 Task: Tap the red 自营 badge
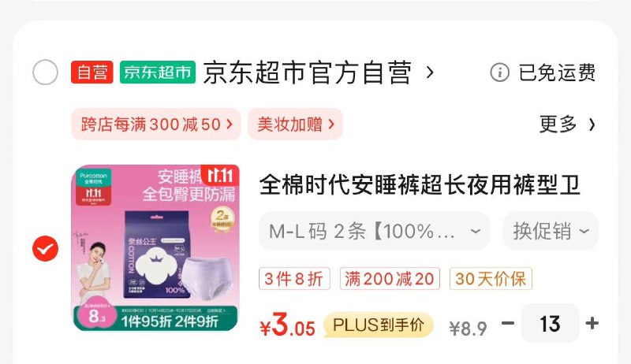tap(91, 72)
